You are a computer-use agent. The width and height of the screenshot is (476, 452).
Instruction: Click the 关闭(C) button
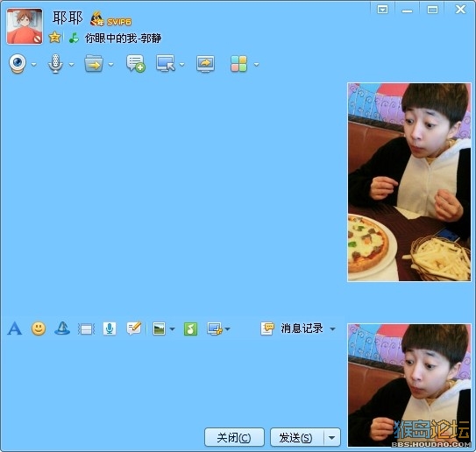click(234, 437)
